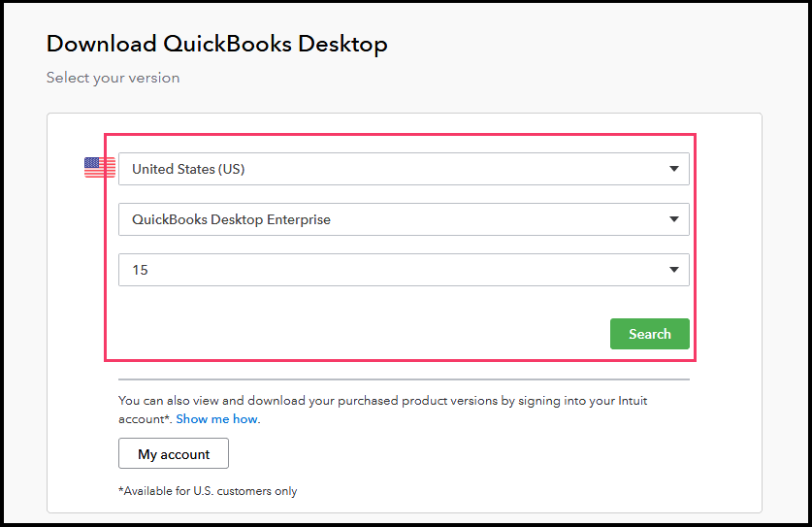This screenshot has width=812, height=527.
Task: Open the product dropdown arrow beside Enterprise
Action: pos(674,219)
